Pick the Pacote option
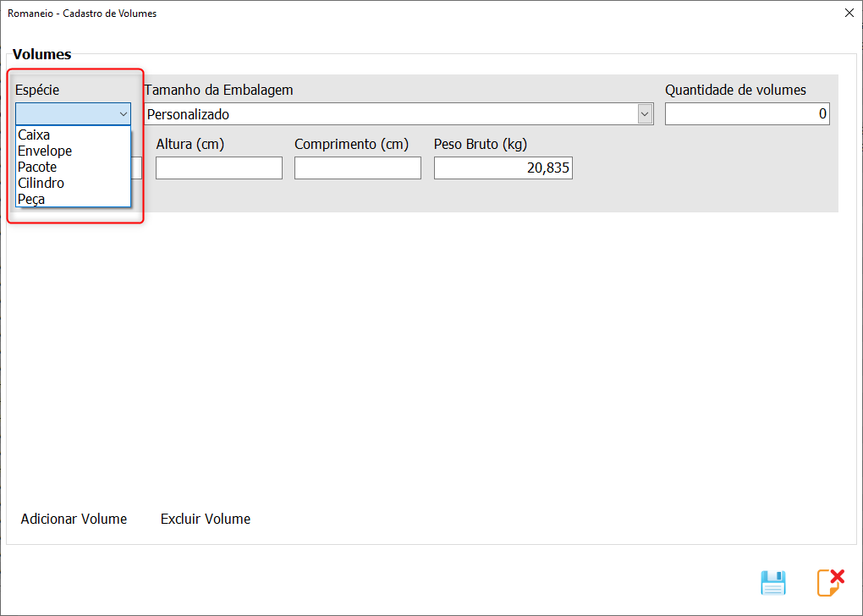This screenshot has width=863, height=616. pos(37,167)
